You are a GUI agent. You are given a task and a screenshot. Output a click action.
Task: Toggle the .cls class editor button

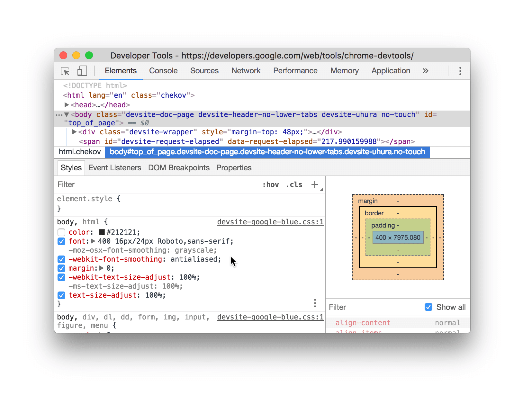(x=294, y=184)
